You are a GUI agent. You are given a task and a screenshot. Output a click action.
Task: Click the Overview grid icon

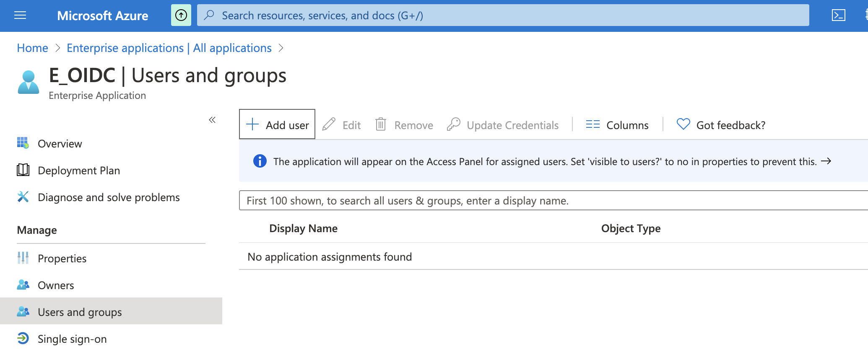coord(23,143)
